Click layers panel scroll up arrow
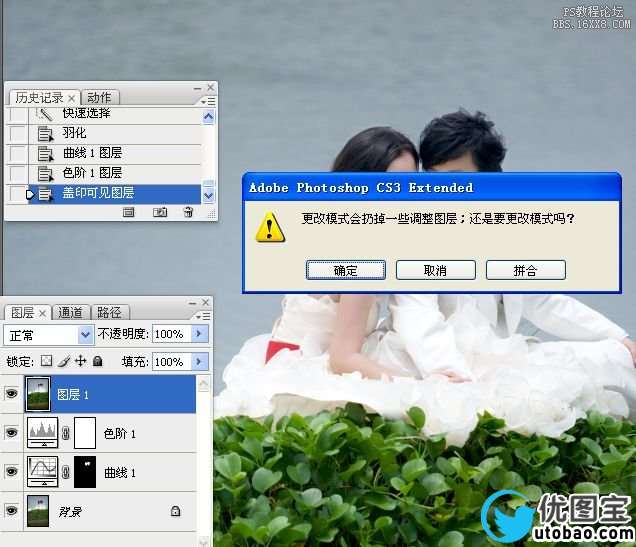 coord(204,384)
